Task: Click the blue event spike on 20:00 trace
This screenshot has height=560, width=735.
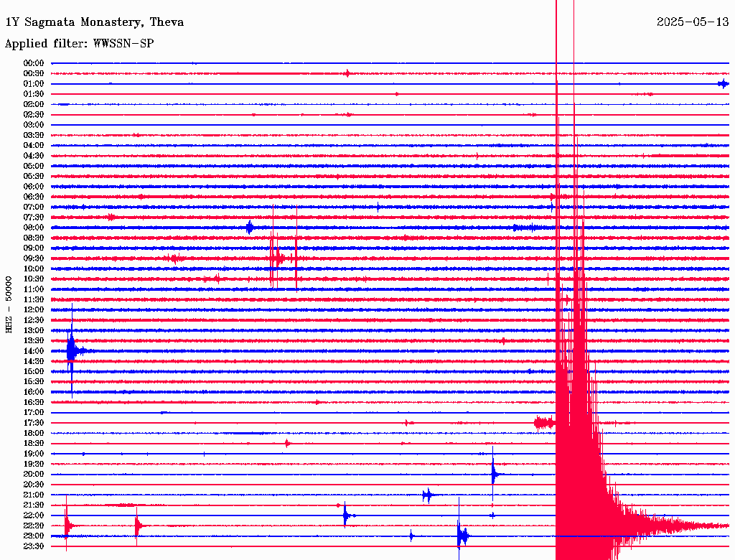Action: [494, 474]
